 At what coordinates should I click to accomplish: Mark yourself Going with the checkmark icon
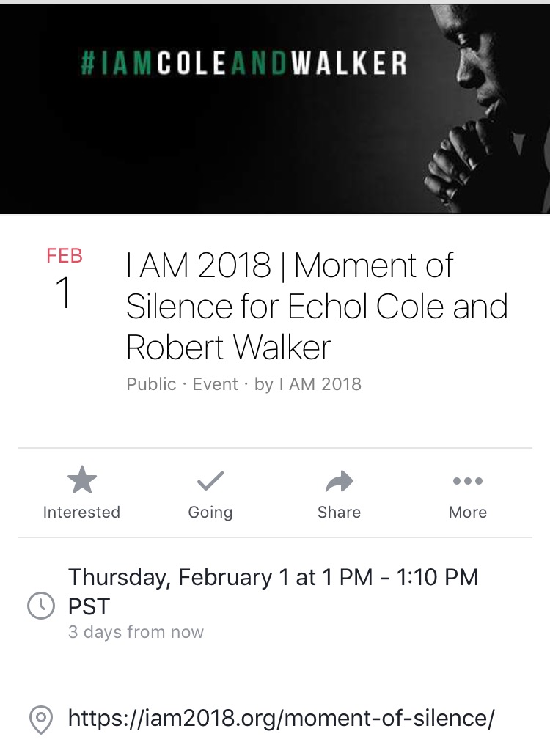210,481
